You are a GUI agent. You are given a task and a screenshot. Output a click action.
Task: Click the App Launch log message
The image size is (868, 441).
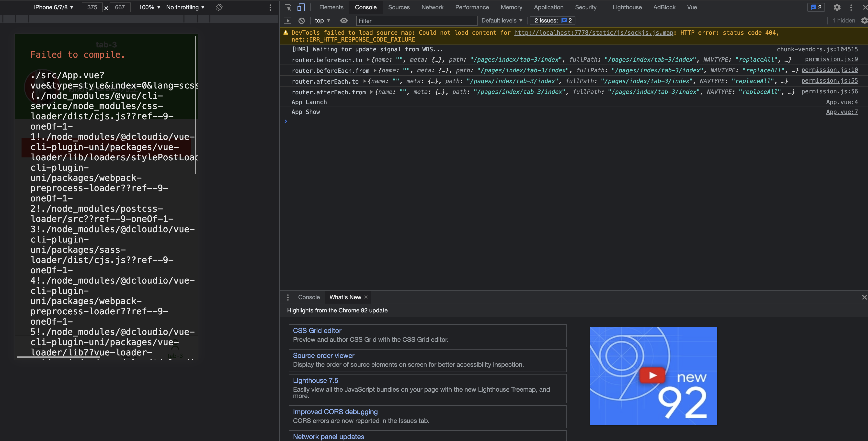pyautogui.click(x=309, y=102)
